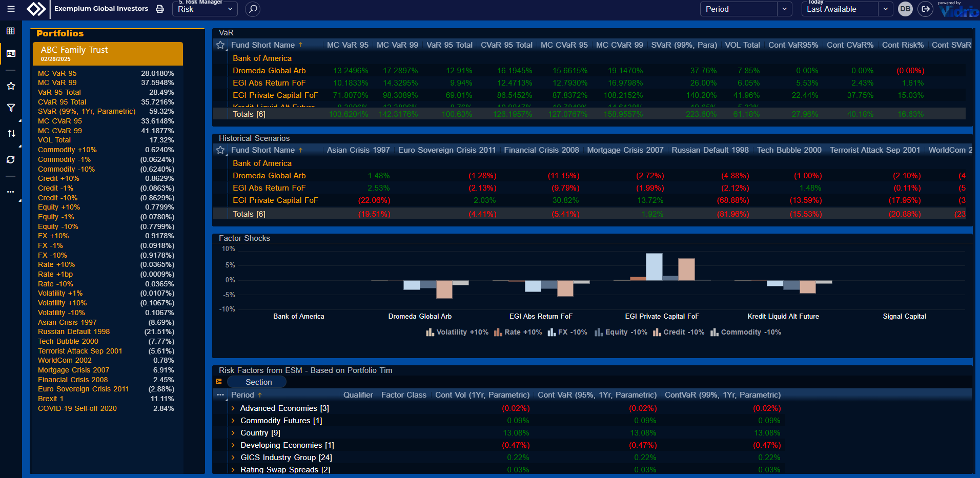Click the star icon in Historical Scenarios header
Viewport: 980px width, 478px height.
pos(220,150)
